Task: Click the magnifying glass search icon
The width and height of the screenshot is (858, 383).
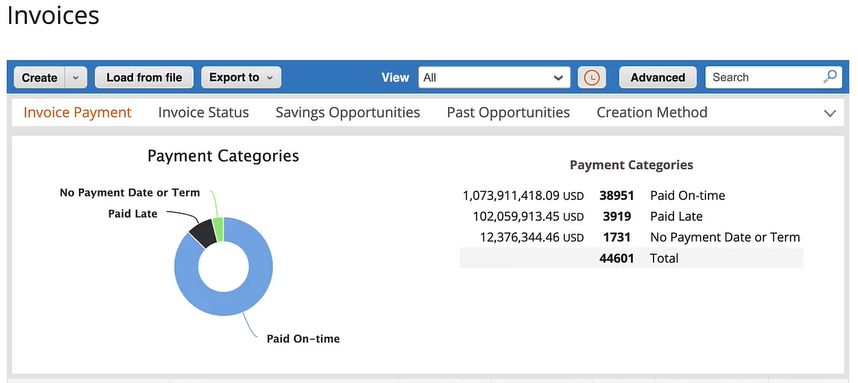Action: click(x=830, y=77)
